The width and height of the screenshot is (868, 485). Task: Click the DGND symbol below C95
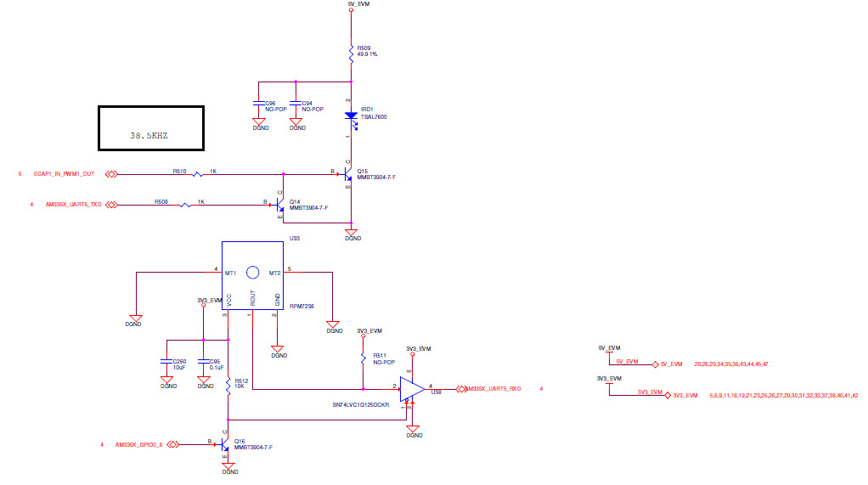click(204, 381)
